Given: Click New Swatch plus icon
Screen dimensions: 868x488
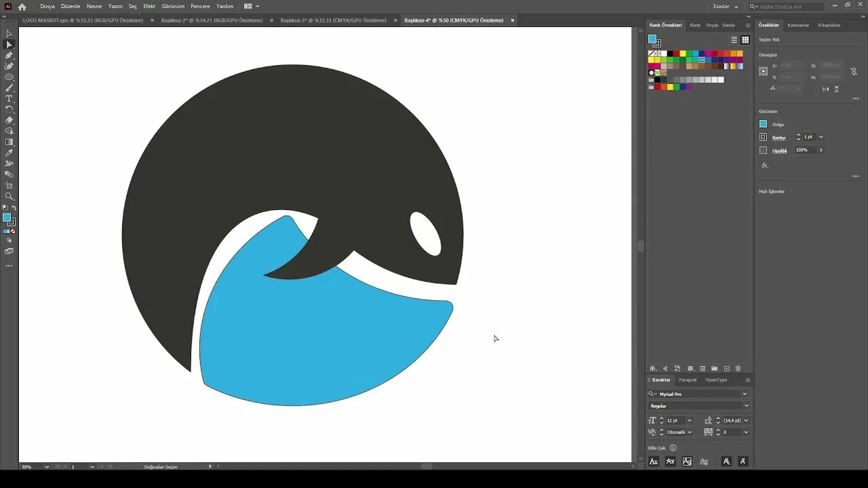Looking at the screenshot, I should 726,368.
